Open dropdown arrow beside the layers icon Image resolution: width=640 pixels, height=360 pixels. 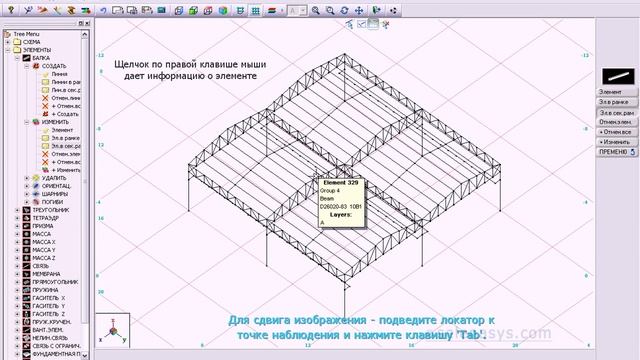pos(282,10)
